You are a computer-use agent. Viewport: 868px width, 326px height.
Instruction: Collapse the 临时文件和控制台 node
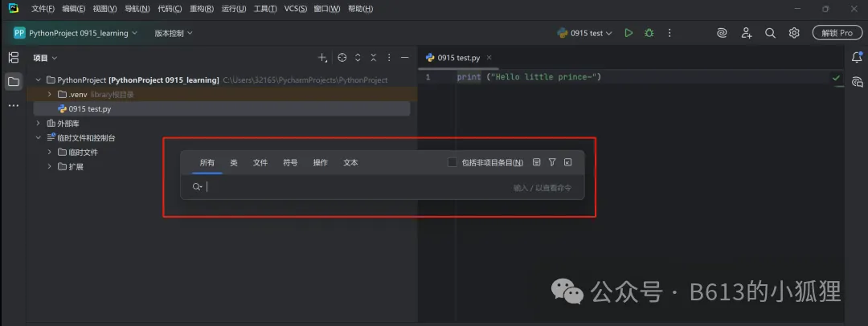(39, 138)
